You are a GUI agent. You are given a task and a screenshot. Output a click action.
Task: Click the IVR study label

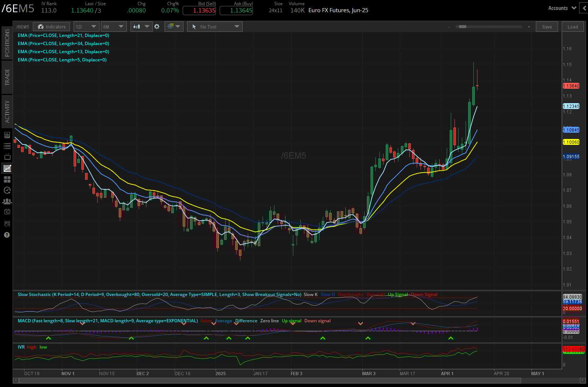[21, 347]
